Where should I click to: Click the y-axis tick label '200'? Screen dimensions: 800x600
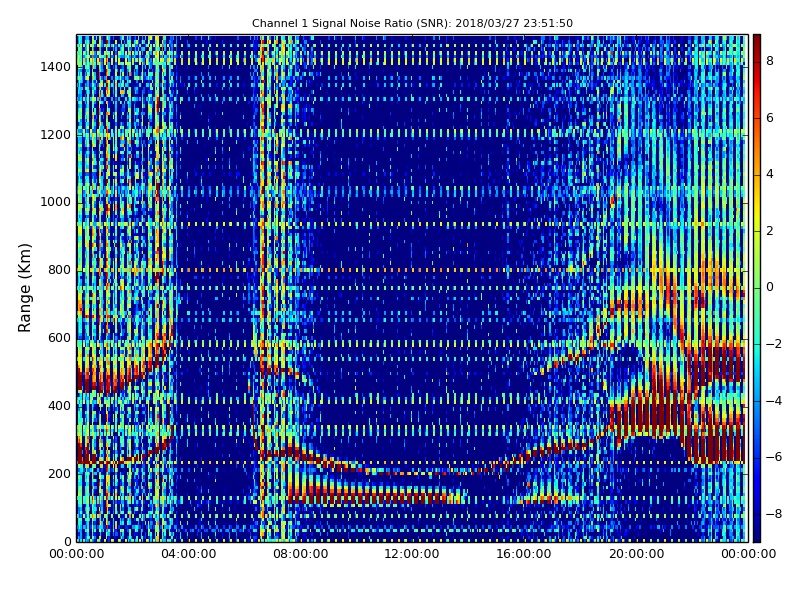click(59, 473)
